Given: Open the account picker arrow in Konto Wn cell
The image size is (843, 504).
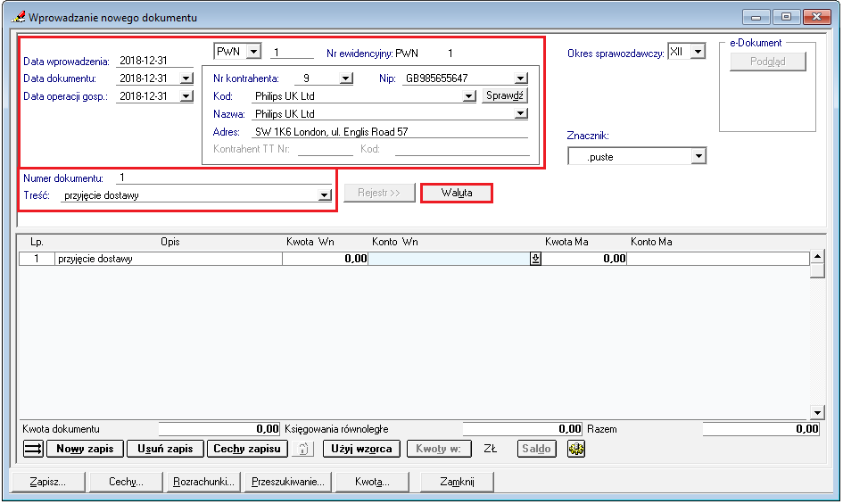Looking at the screenshot, I should [535, 259].
